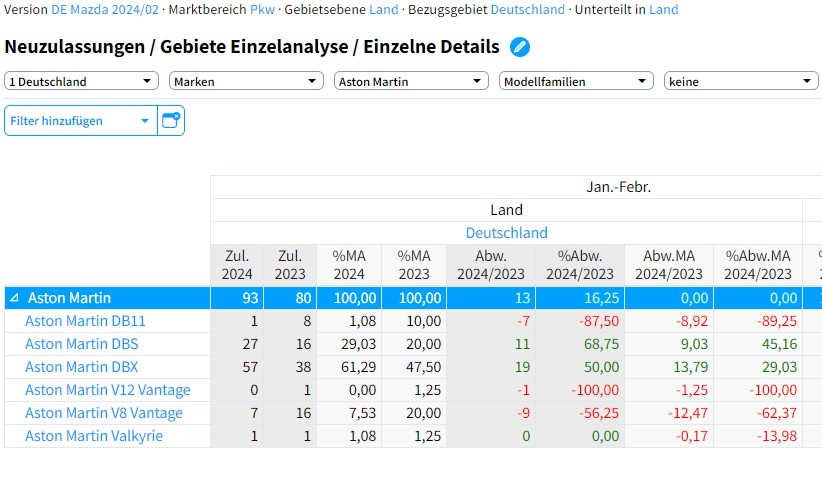This screenshot has width=822, height=487.
Task: Click the 47,50 cell in DBX row
Action: (x=414, y=367)
